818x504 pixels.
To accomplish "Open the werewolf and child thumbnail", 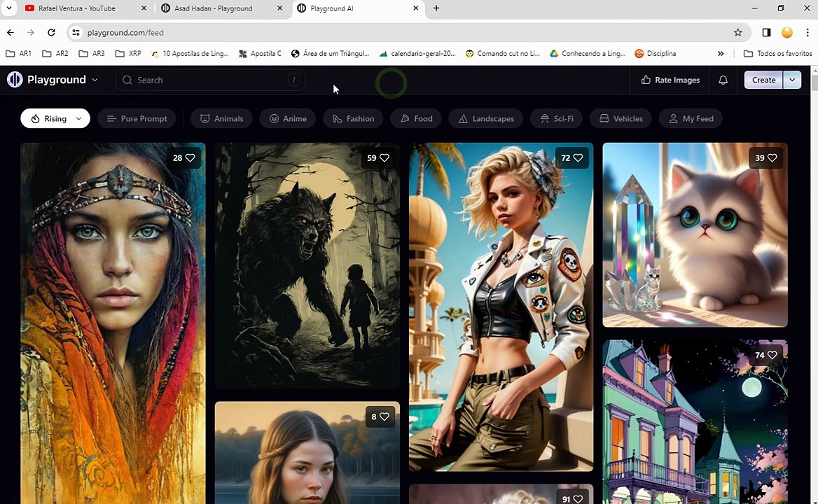I will pyautogui.click(x=307, y=266).
